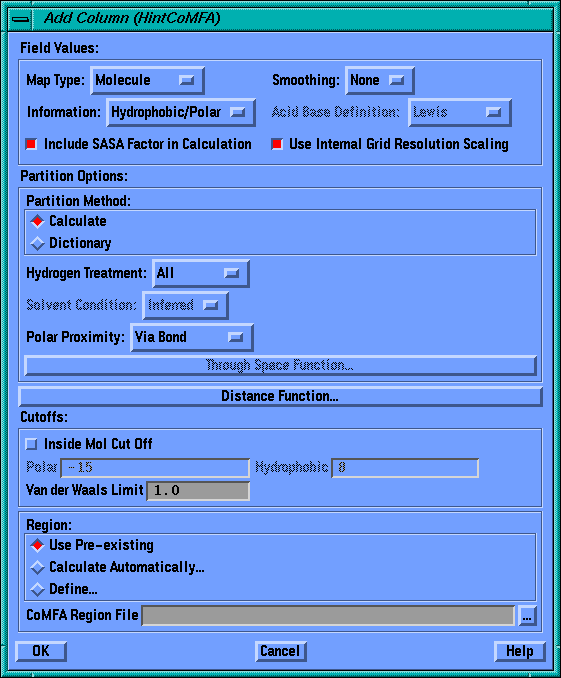Choose Calculate Automatically region option
This screenshot has width=561, height=678.
[x=38, y=567]
